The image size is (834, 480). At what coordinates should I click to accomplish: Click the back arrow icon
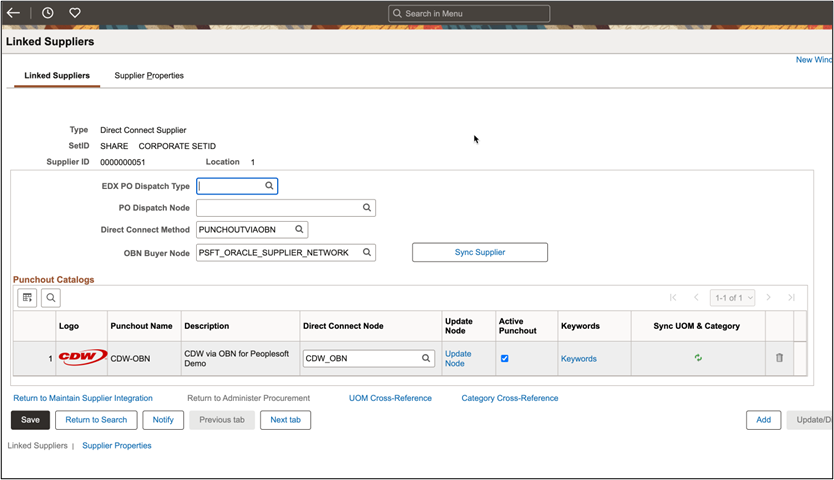tap(14, 13)
